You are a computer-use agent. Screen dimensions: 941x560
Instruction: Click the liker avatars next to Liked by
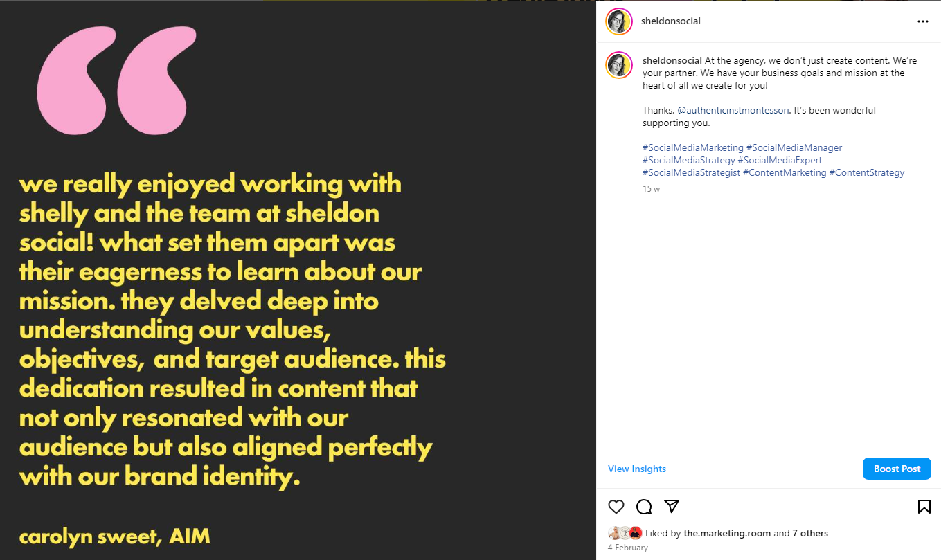coord(625,533)
